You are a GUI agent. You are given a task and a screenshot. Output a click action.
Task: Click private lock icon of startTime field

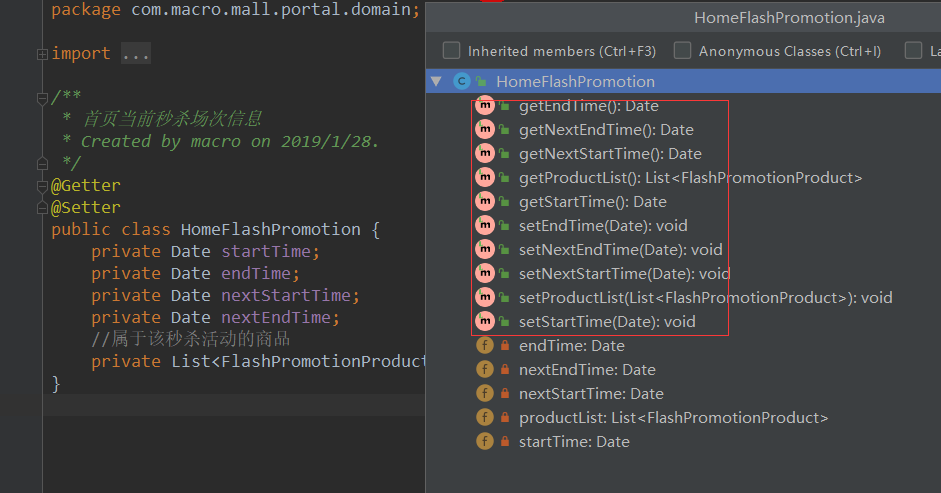coord(505,441)
